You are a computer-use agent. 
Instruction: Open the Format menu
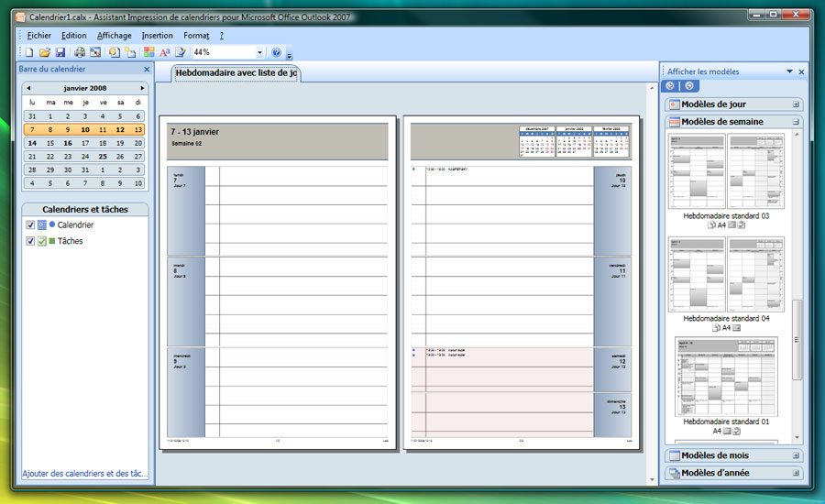[x=196, y=35]
